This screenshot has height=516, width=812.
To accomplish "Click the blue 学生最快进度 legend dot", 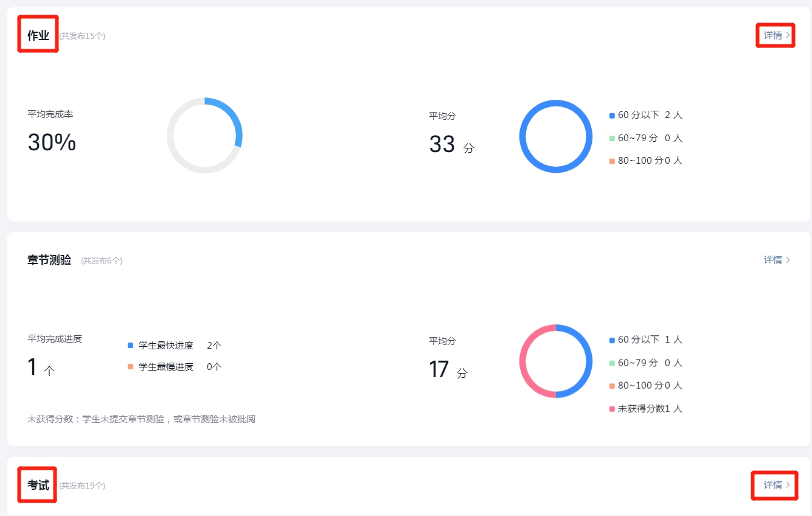I will 130,346.
